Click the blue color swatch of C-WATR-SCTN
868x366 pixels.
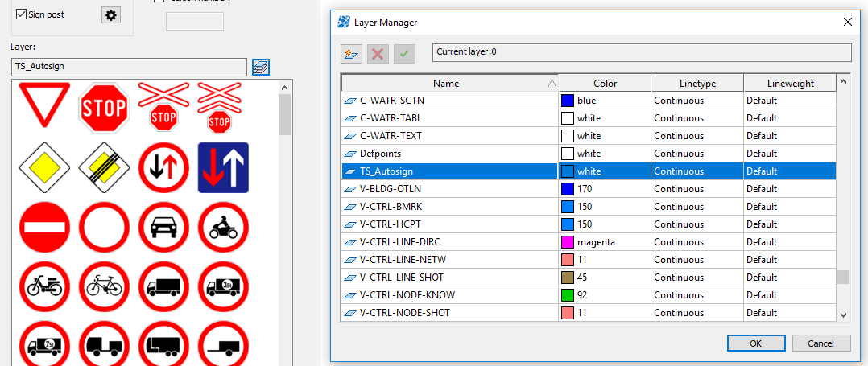568,101
